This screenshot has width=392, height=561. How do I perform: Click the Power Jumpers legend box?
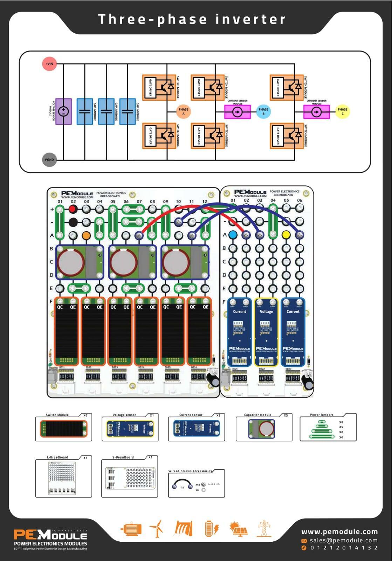[x=328, y=428]
